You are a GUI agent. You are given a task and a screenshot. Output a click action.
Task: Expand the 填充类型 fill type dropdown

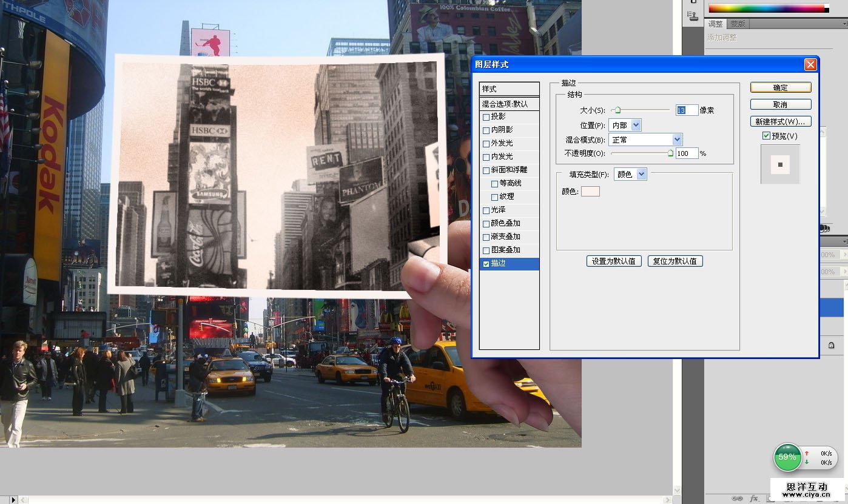[630, 174]
